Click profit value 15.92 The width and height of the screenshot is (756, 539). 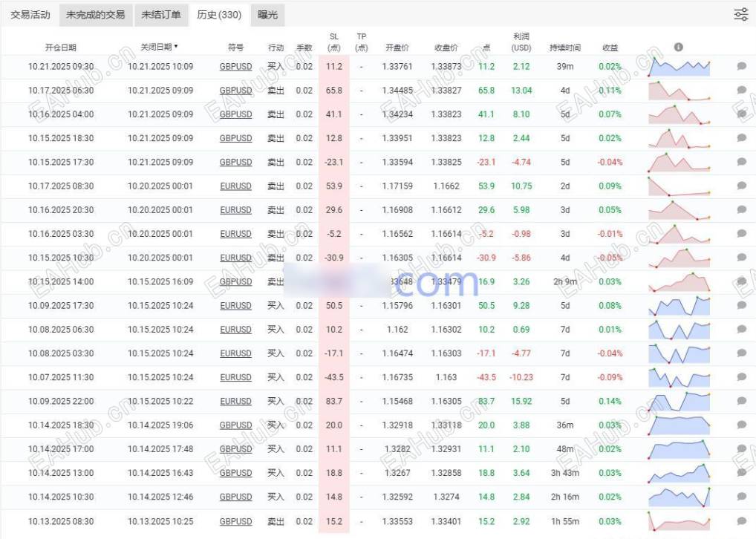521,401
